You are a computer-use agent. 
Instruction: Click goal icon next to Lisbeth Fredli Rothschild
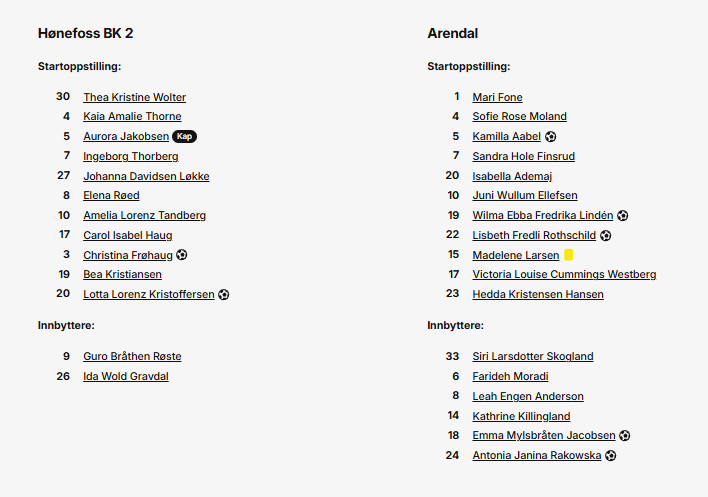coord(606,236)
